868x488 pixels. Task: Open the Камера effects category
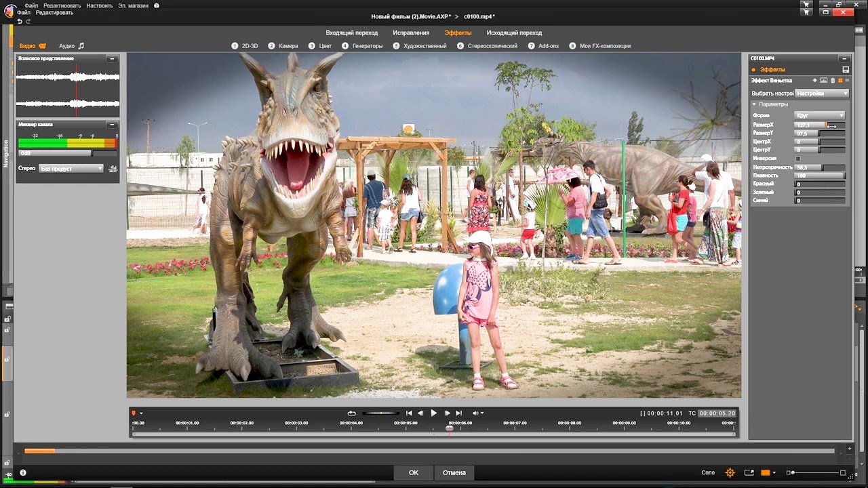[283, 46]
